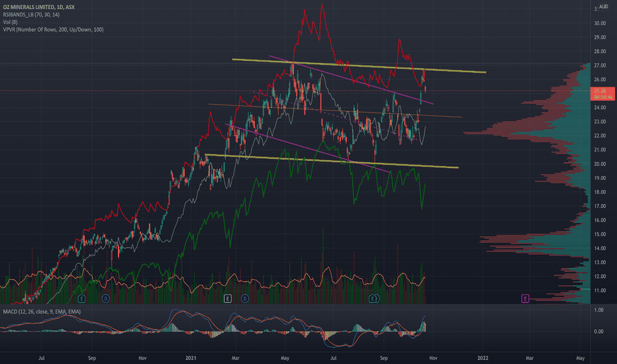Click the 17.00 price axis label

click(x=600, y=206)
